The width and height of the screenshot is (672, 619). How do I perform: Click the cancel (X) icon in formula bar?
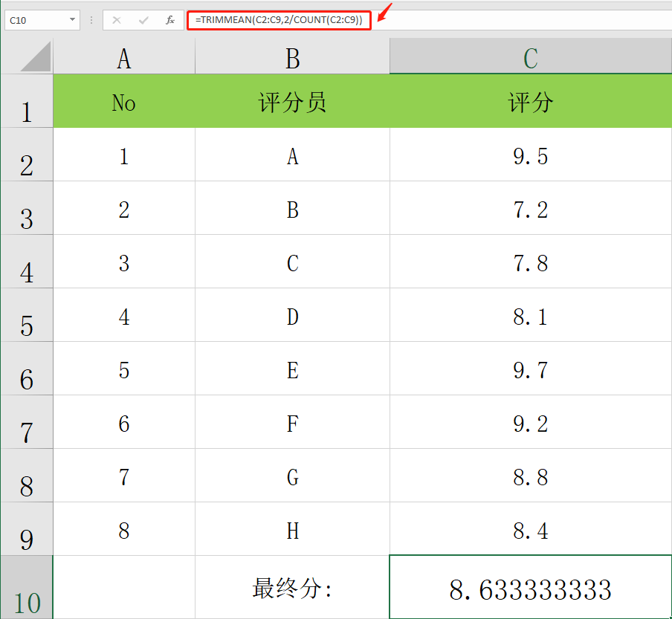coord(117,20)
